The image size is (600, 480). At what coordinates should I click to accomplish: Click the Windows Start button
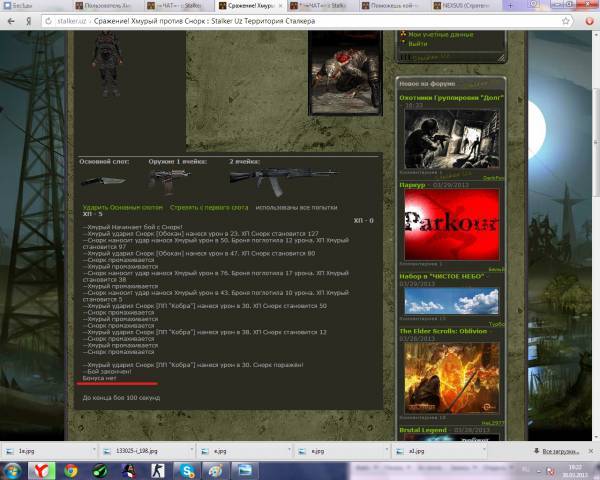(x=12, y=470)
